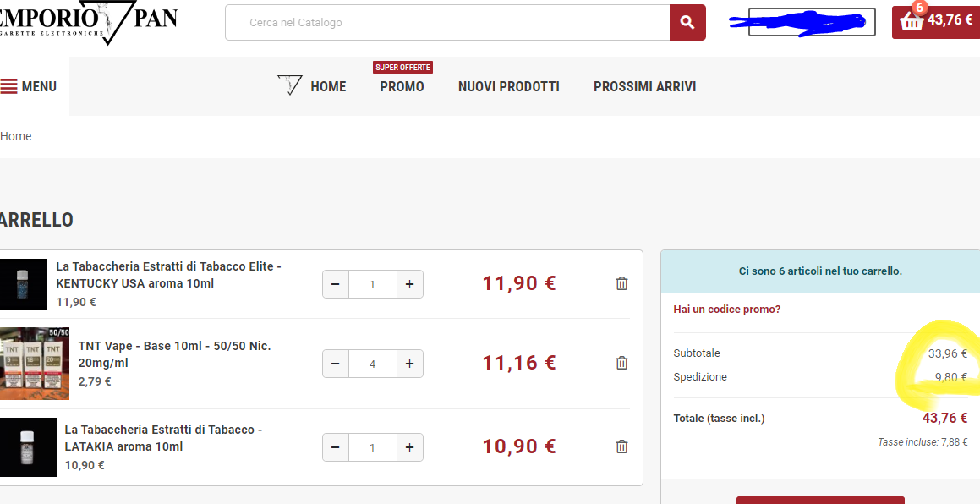Open the PROMO super offerte section
The image size is (980, 504).
coord(402,86)
